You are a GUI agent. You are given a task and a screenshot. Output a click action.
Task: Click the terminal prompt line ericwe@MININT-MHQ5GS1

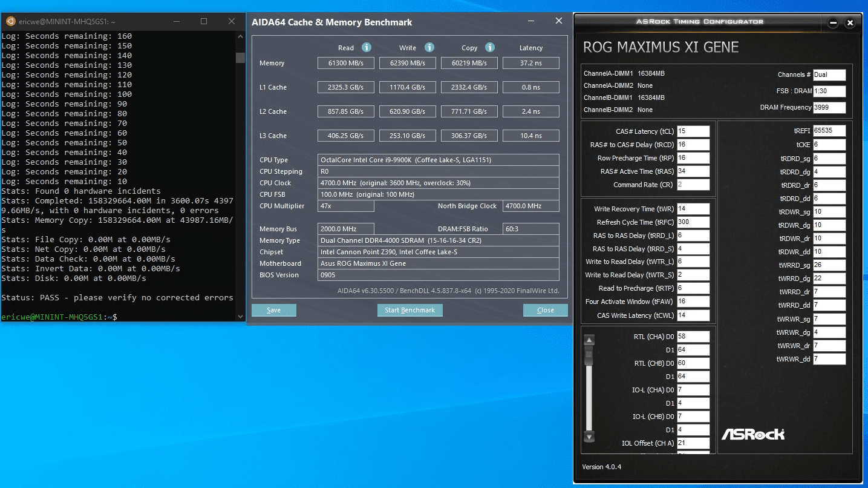coord(59,317)
